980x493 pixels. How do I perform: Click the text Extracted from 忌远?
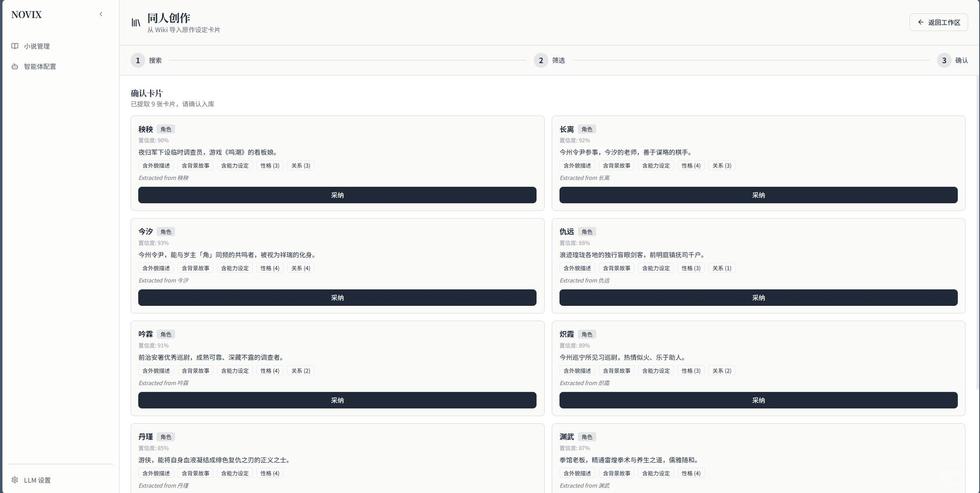pos(585,281)
